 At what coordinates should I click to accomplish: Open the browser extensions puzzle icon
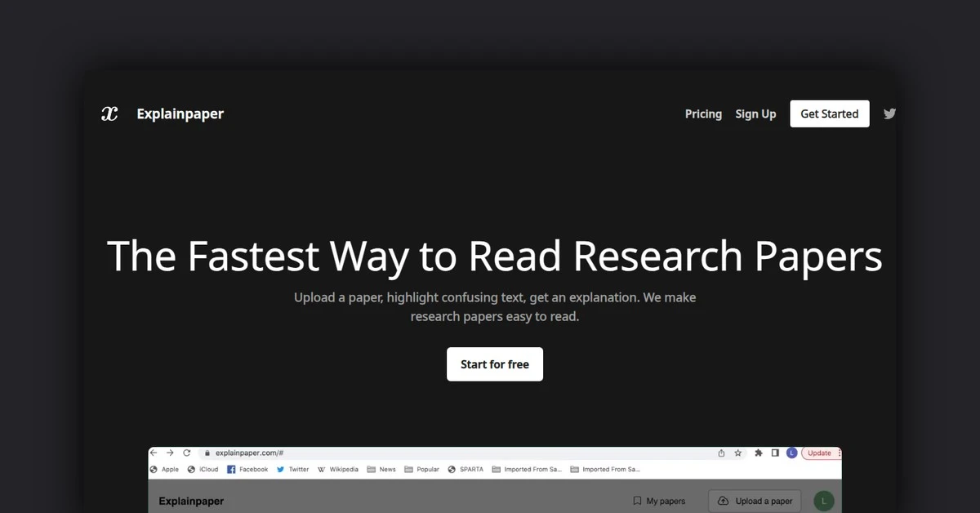[x=757, y=453]
